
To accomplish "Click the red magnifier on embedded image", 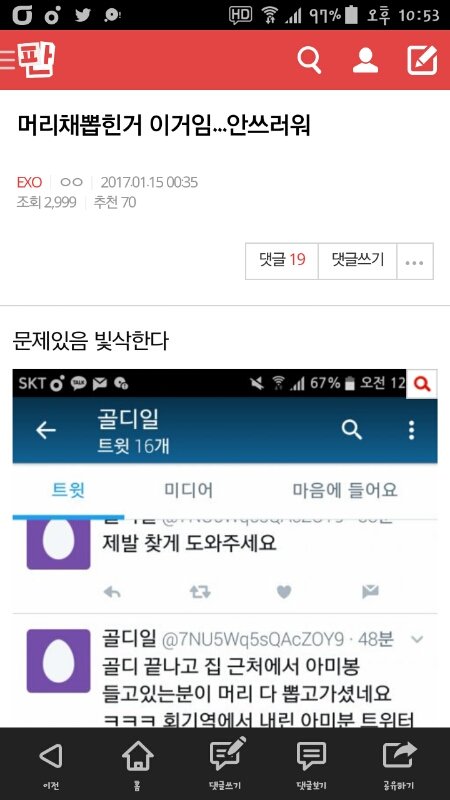I will [x=422, y=383].
